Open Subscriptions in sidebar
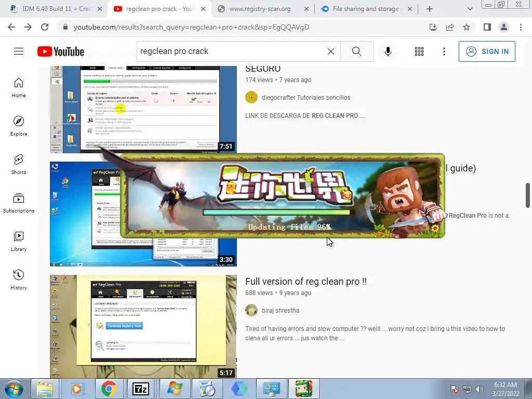 pyautogui.click(x=19, y=203)
